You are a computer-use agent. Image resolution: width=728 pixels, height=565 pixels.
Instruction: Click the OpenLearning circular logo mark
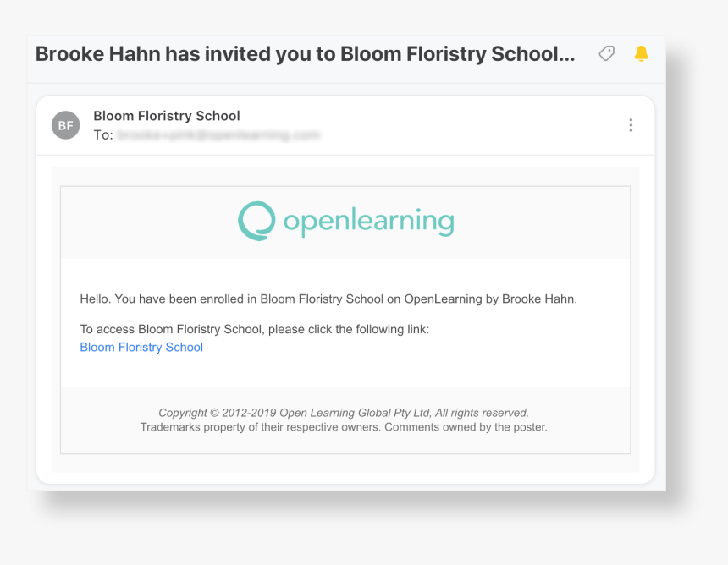256,221
